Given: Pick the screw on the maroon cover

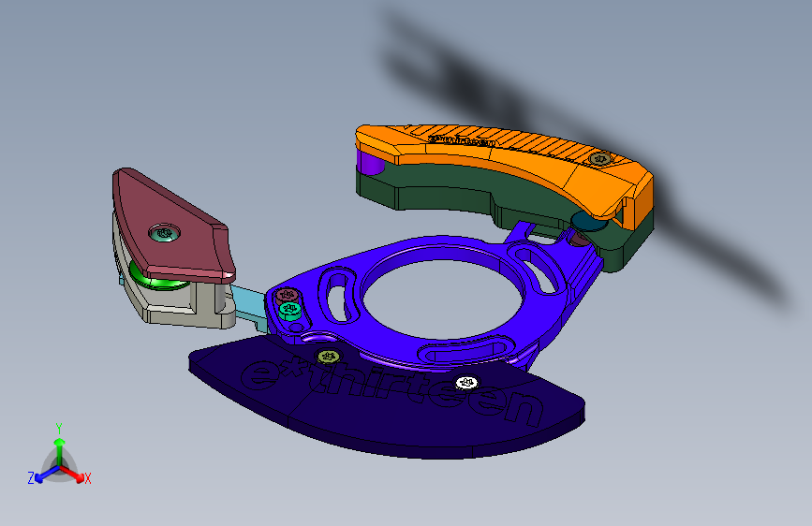Looking at the screenshot, I should pos(165,233).
